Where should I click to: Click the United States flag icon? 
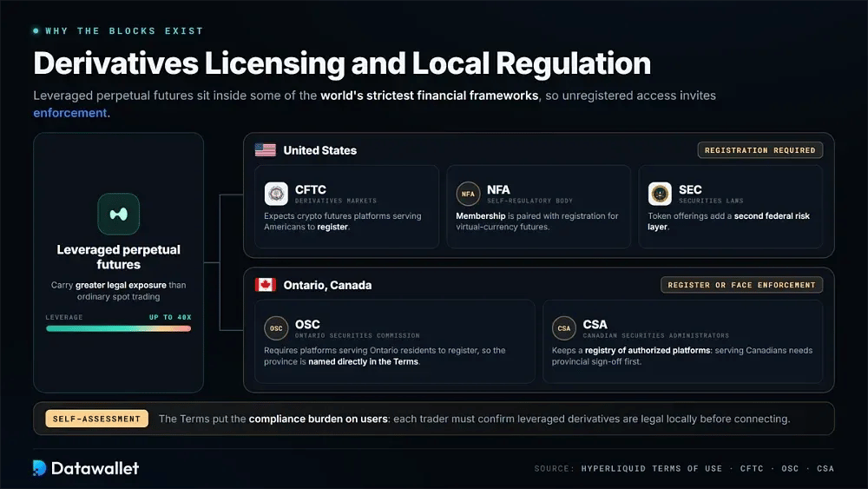click(265, 150)
